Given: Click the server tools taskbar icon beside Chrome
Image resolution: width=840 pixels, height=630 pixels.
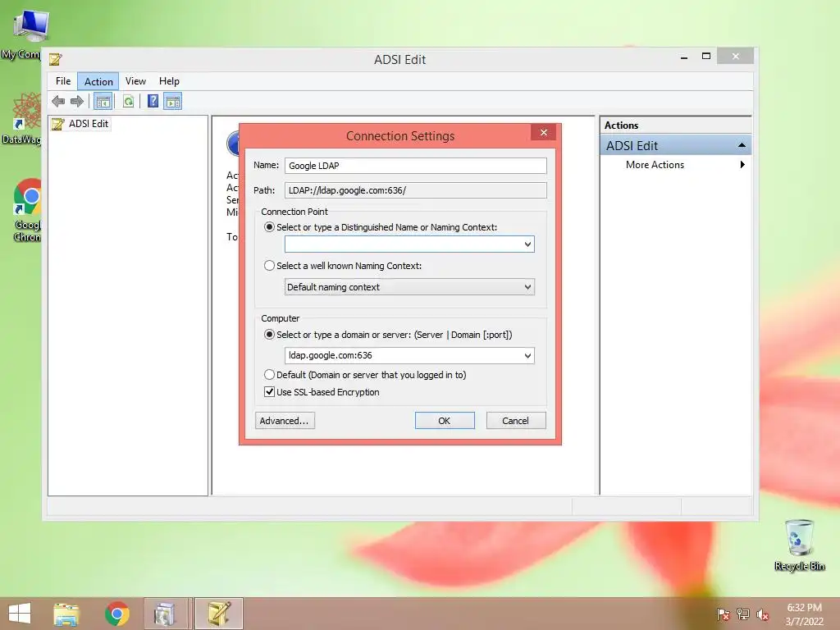Looking at the screenshot, I should click(x=167, y=614).
